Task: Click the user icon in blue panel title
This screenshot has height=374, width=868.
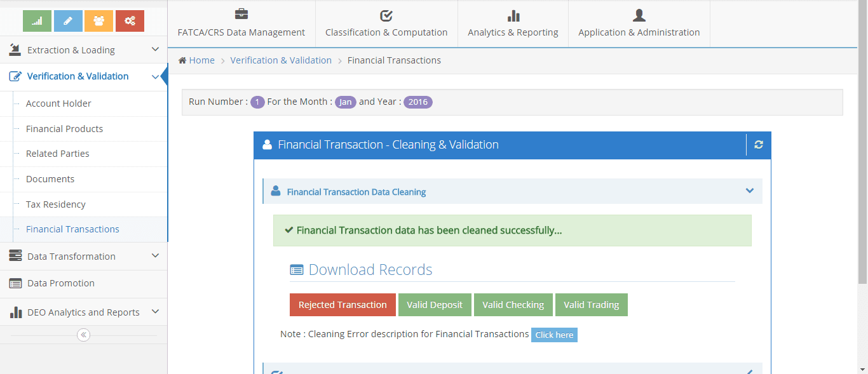Action: (268, 144)
